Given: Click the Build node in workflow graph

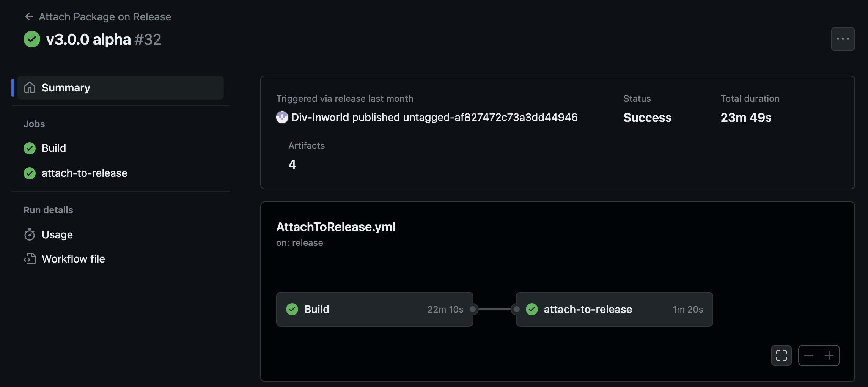Looking at the screenshot, I should 374,309.
